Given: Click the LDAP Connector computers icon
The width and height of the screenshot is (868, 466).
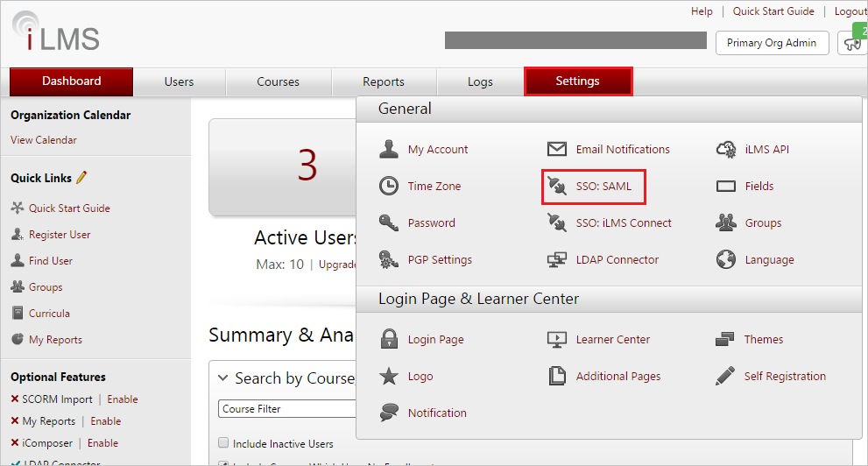Looking at the screenshot, I should (557, 259).
